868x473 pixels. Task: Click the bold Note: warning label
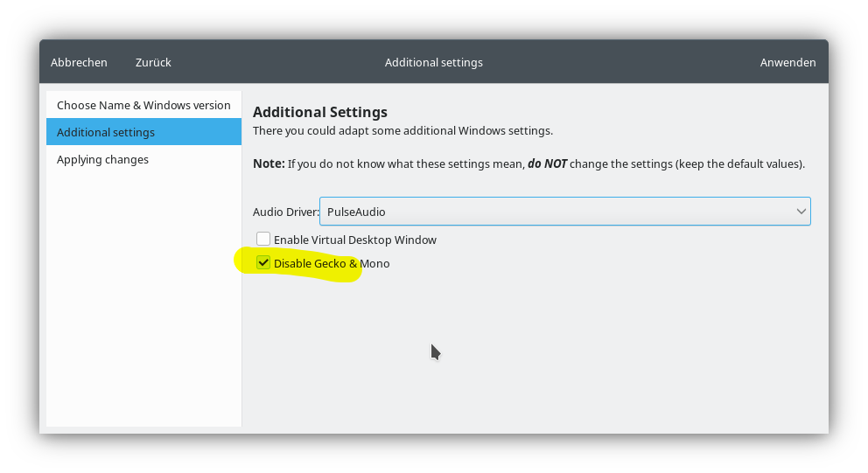(x=269, y=163)
